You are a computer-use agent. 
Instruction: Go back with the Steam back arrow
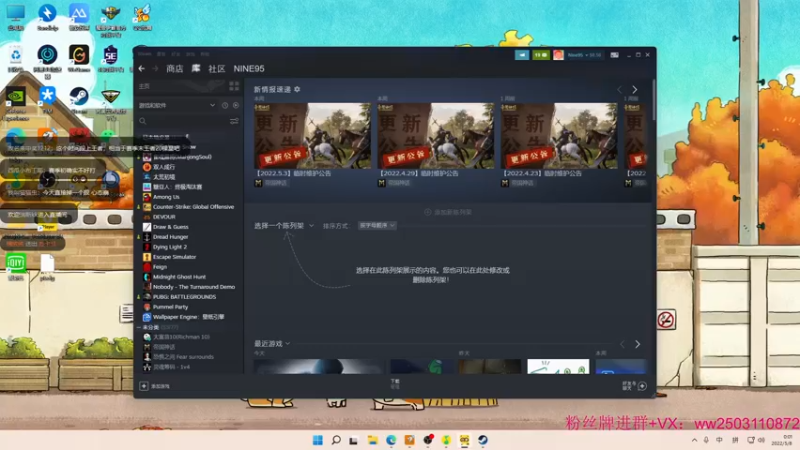tap(142, 68)
